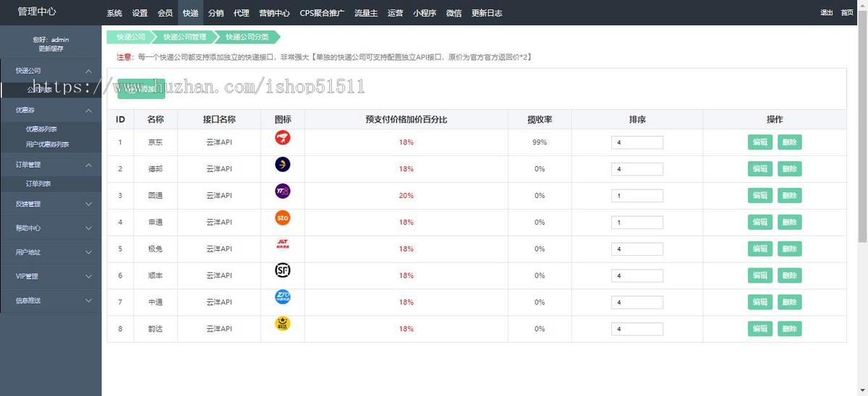Image resolution: width=868 pixels, height=396 pixels.
Task: Select the 快递公司管理 breadcrumb tab
Action: (184, 37)
